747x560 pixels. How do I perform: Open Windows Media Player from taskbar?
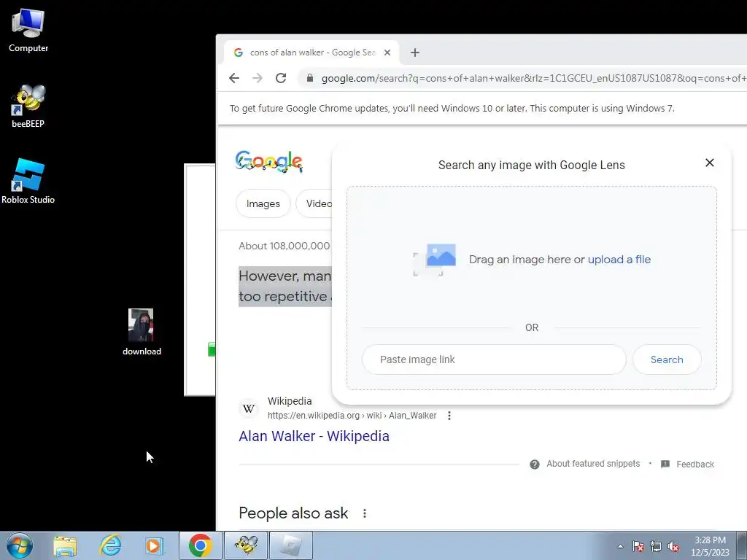point(153,545)
